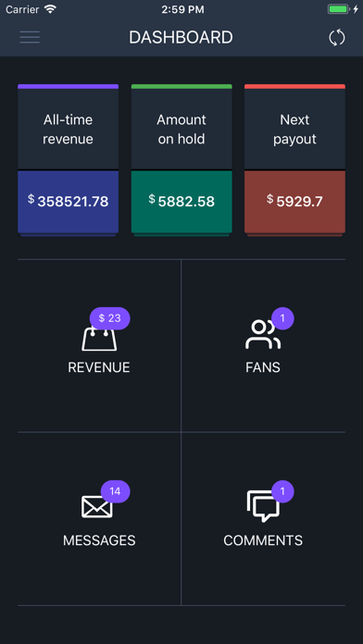The image size is (363, 644).
Task: Tap the $5882.58 value
Action: [181, 202]
